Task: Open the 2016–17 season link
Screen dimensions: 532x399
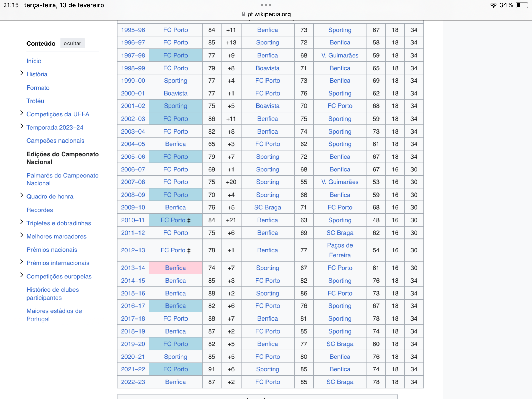Action: coord(133,306)
